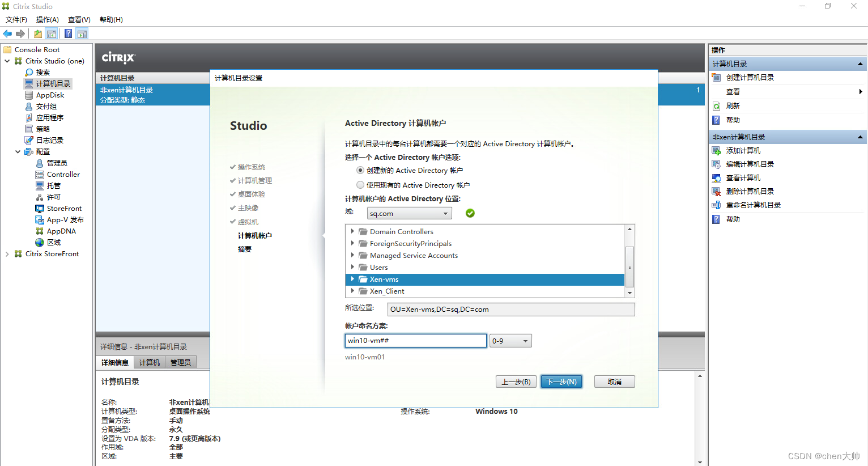
Task: Select the Xen-vms folder row
Action: tap(485, 279)
